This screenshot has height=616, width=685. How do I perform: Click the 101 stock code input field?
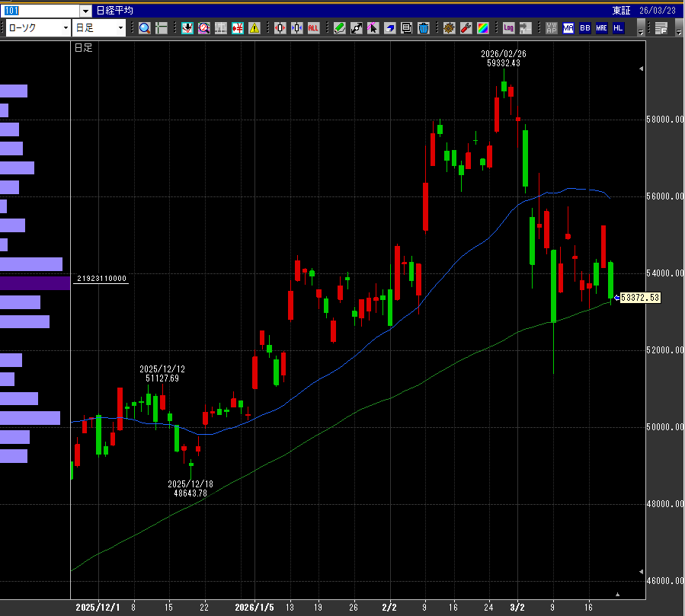42,11
